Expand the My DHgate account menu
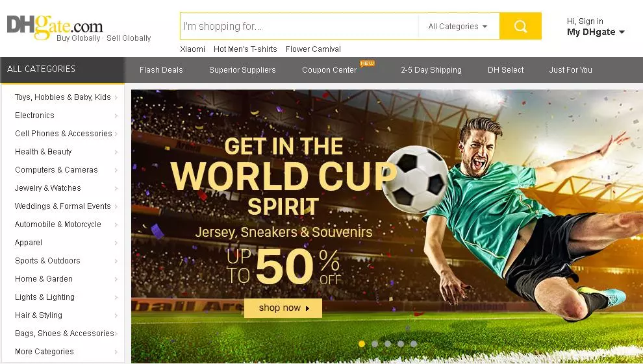 tap(596, 32)
